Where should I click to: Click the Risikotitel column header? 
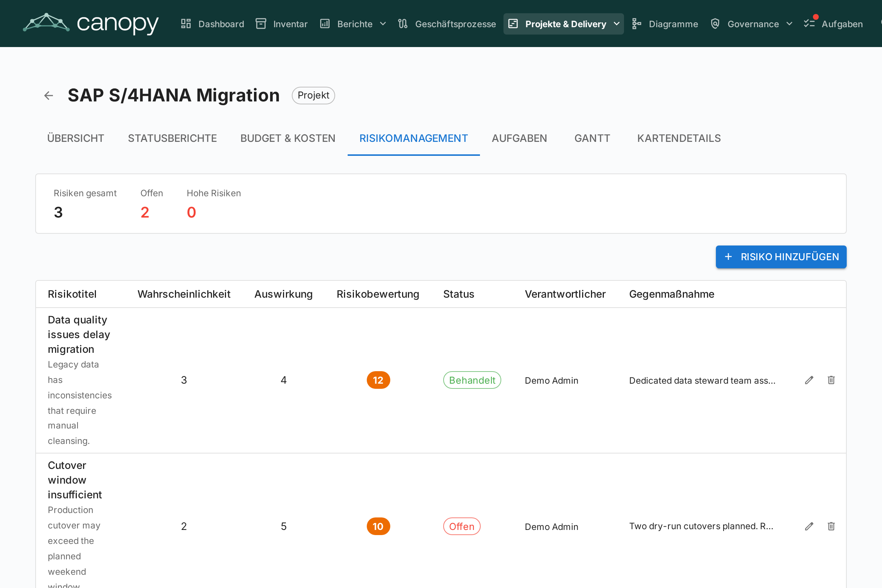(x=72, y=294)
